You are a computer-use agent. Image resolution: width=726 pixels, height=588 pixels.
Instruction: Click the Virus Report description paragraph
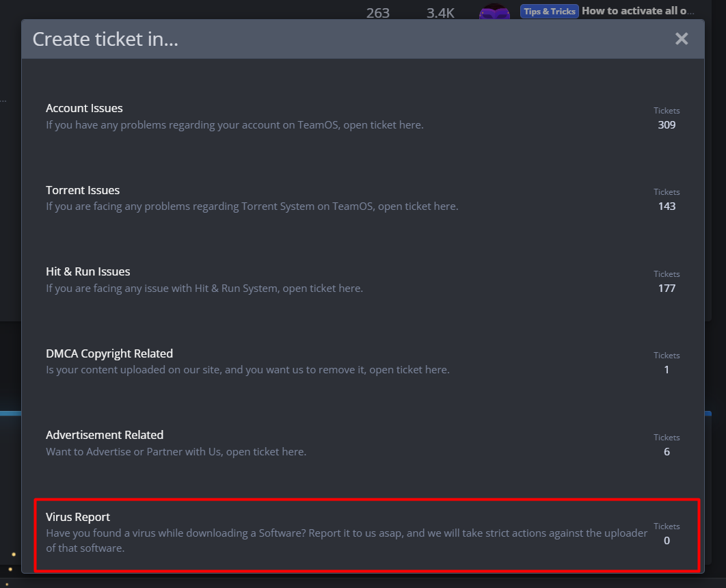tap(347, 541)
